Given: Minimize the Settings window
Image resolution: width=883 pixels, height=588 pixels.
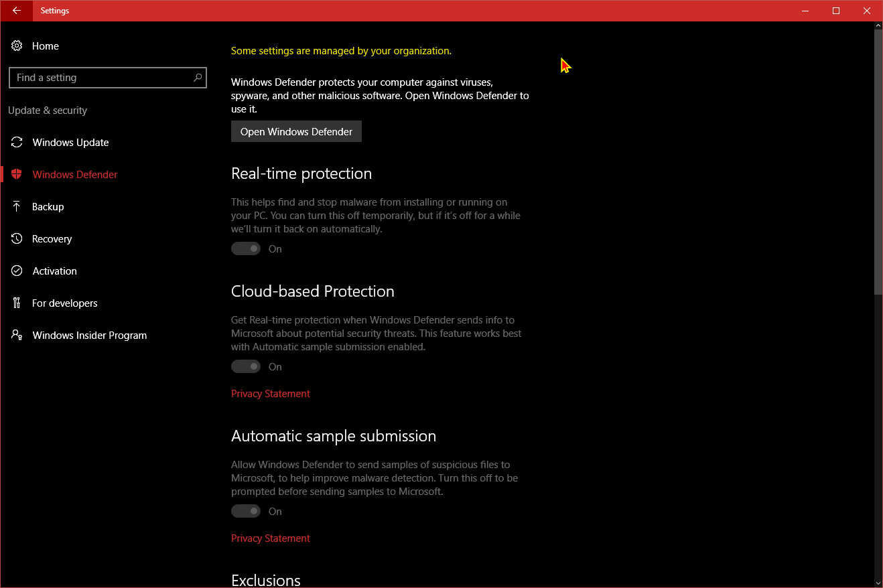Looking at the screenshot, I should pyautogui.click(x=805, y=11).
